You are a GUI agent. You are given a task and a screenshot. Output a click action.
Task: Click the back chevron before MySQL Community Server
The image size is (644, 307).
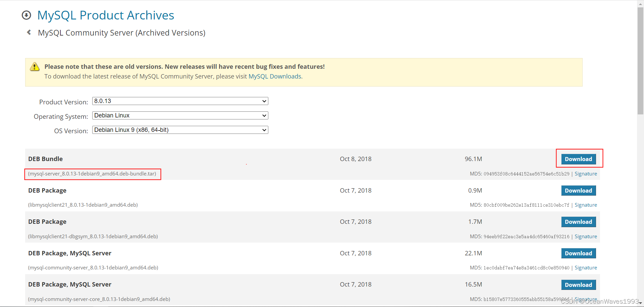[29, 32]
